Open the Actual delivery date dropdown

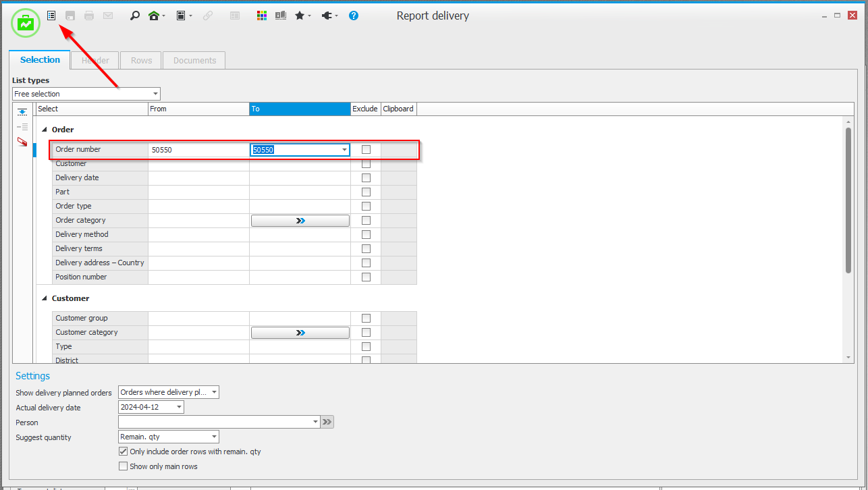pos(179,407)
